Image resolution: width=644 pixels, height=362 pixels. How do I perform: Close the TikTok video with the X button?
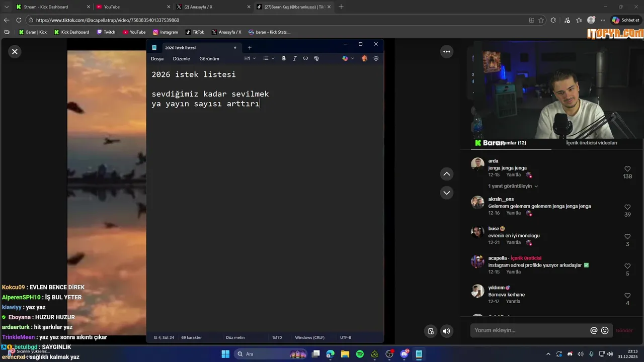15,51
